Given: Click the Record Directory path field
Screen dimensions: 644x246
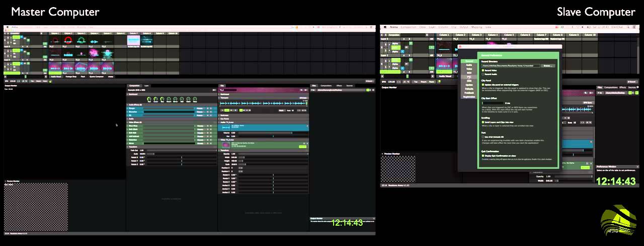Looking at the screenshot, I should [x=510, y=66].
